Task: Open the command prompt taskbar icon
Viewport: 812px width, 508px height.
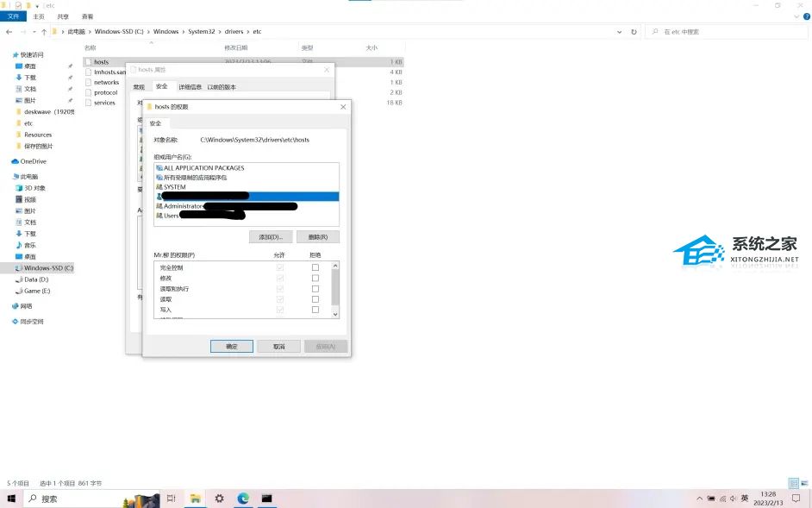Action: click(x=267, y=499)
